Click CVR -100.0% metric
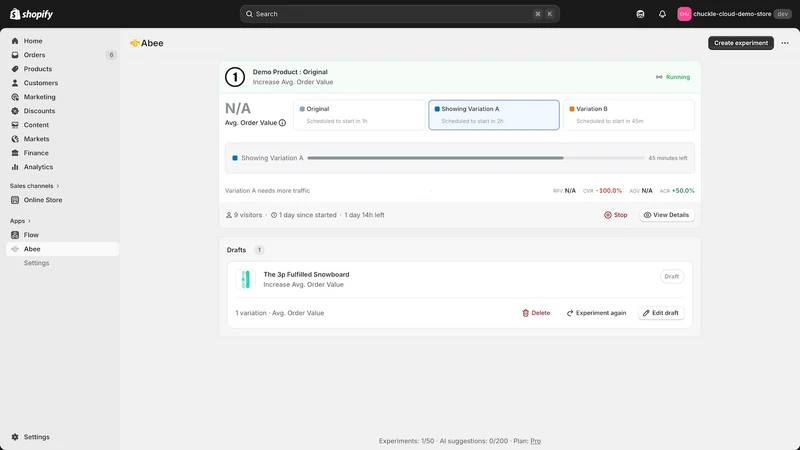 tap(602, 191)
